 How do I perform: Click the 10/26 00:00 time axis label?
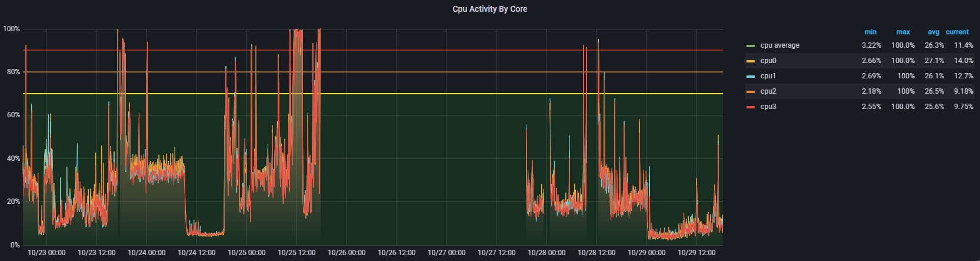click(x=346, y=253)
